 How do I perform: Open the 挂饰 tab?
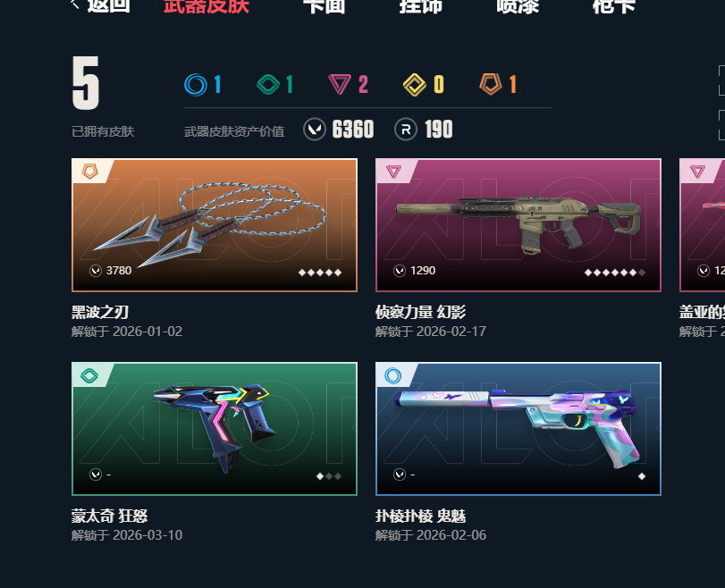(x=421, y=6)
